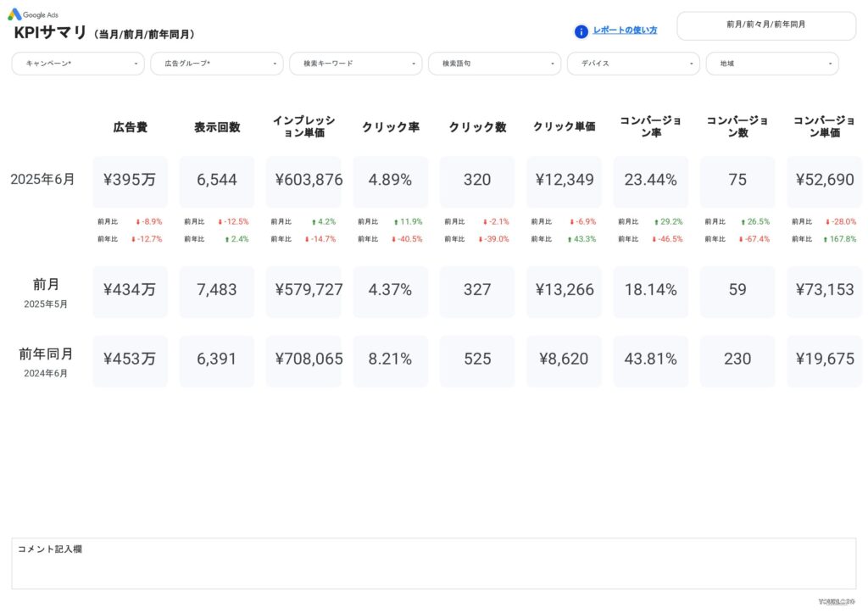Viewport: 868px width, 613px height.
Task: Open the 検索語句 dropdown filter
Action: coord(494,64)
